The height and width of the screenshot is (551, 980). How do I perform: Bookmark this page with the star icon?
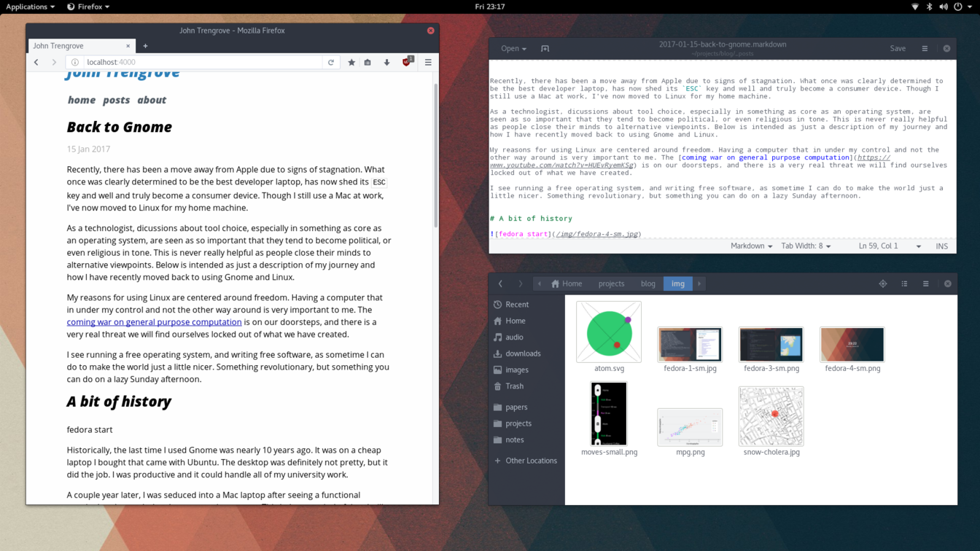pos(351,63)
